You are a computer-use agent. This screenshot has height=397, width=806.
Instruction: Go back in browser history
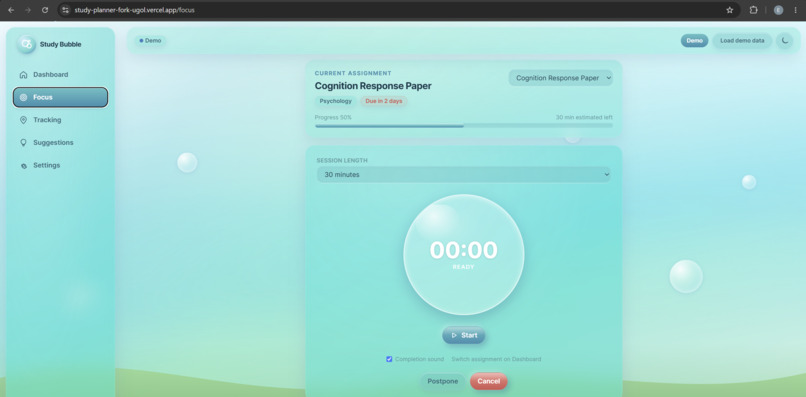[11, 10]
